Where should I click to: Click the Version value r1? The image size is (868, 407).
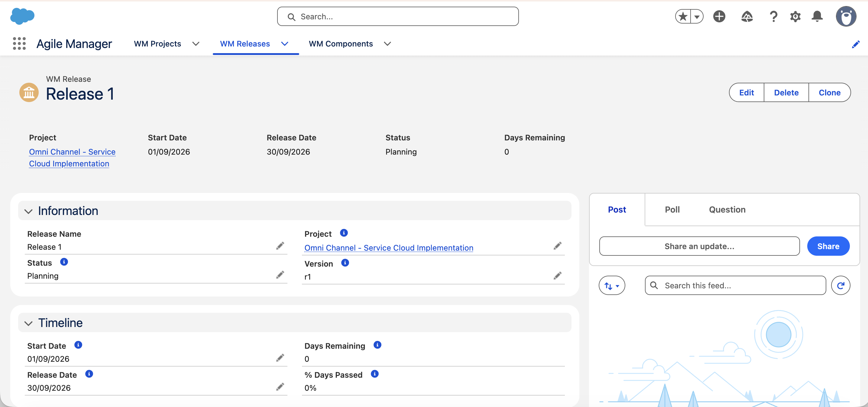(308, 277)
